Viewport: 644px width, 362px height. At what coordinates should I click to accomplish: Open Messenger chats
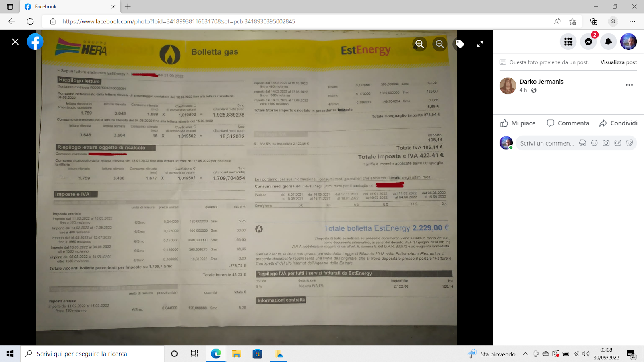click(588, 42)
